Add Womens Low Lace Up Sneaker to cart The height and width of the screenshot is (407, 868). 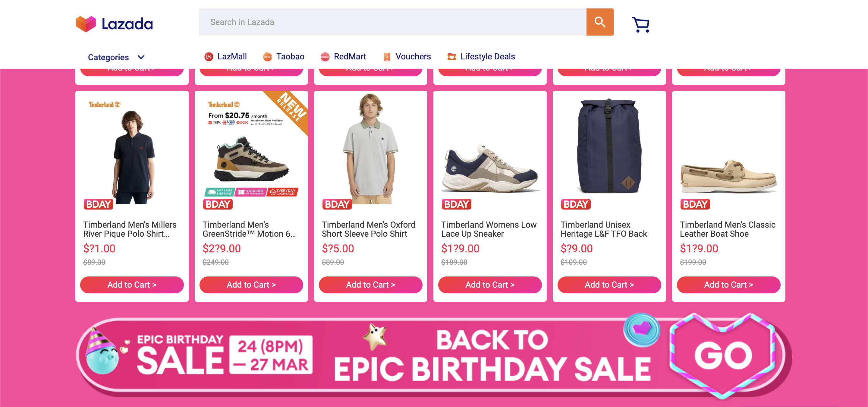(489, 285)
